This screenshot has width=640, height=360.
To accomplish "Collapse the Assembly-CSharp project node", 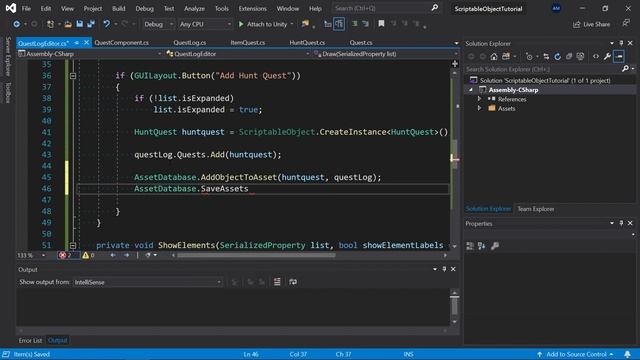I will coord(471,90).
